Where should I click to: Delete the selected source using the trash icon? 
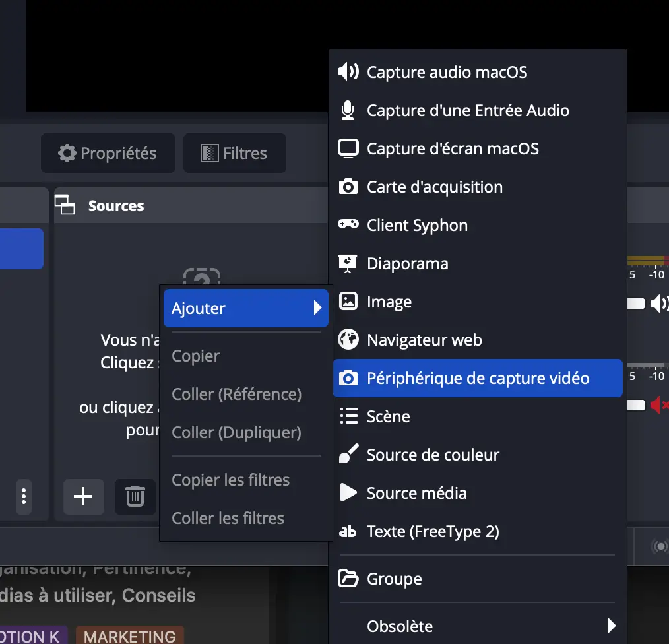coord(135,497)
